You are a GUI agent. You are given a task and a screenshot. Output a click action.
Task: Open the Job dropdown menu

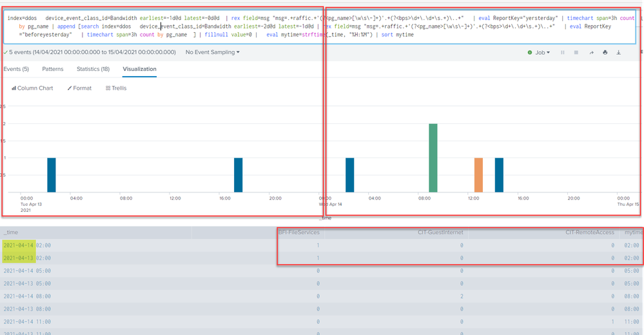542,53
